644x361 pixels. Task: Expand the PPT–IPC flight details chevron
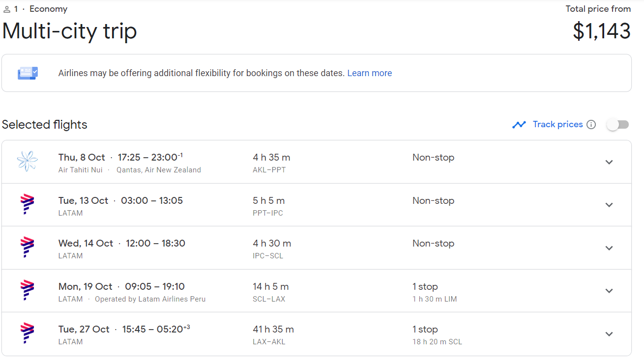pos(609,205)
